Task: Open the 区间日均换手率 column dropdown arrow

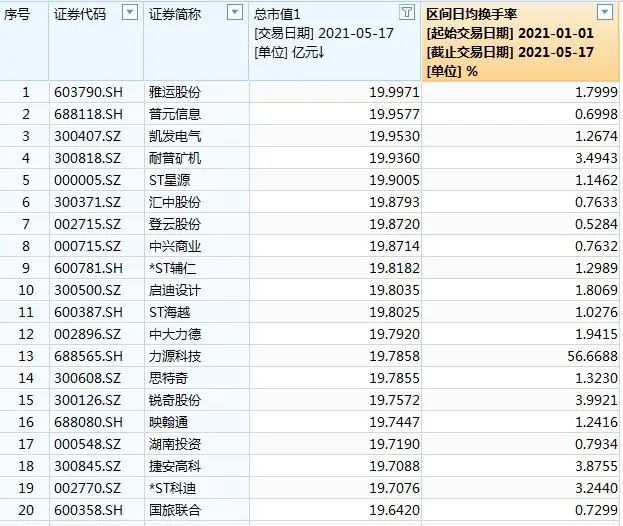Action: coord(605,13)
